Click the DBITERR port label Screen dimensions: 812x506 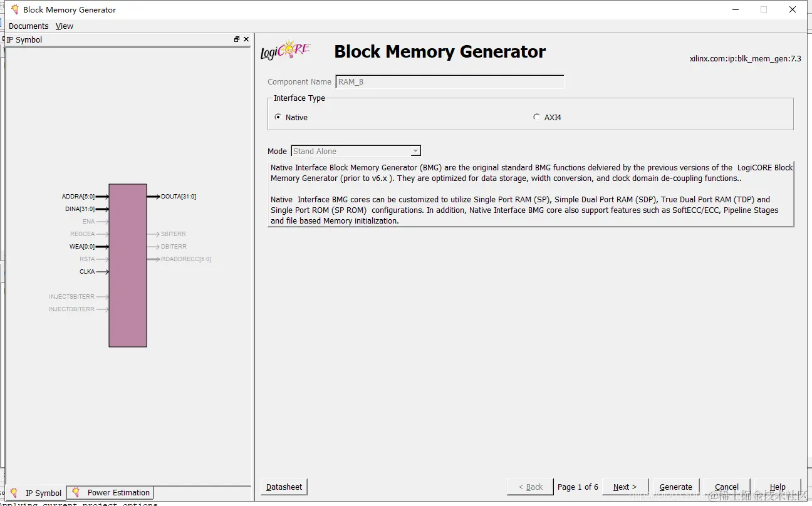[x=174, y=247]
